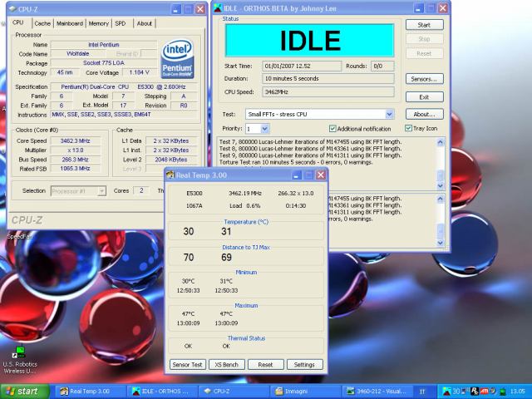The image size is (532, 399).
Task: Click the CPU-Z title bar icon
Action: [x=12, y=9]
